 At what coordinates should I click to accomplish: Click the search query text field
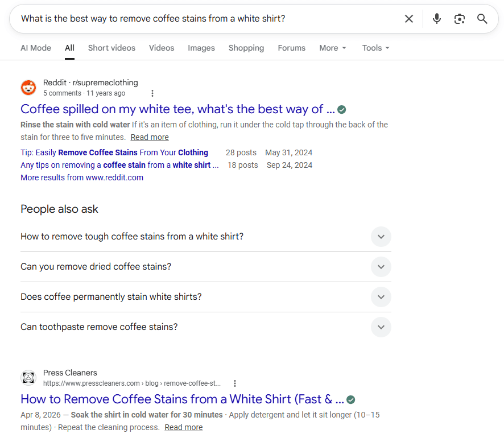(206, 19)
